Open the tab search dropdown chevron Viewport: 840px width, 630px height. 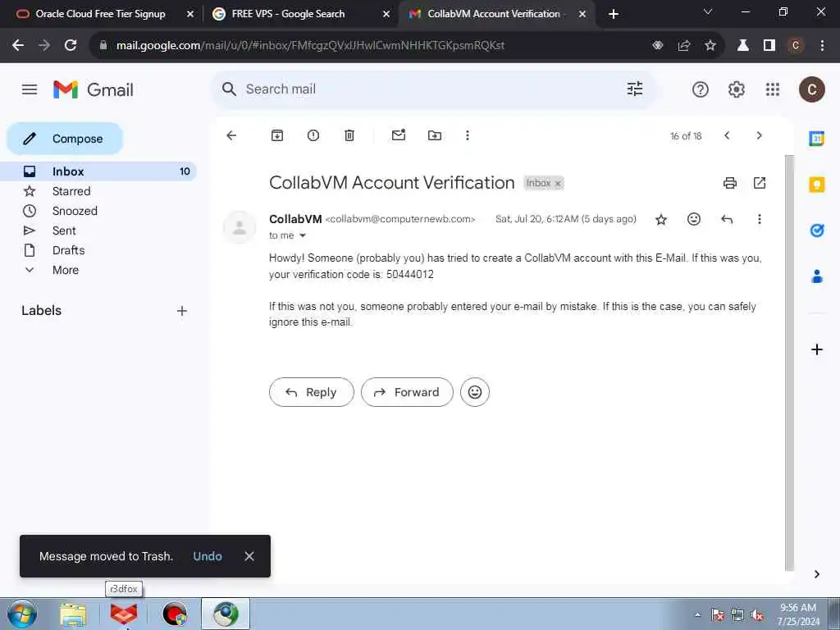pyautogui.click(x=708, y=11)
